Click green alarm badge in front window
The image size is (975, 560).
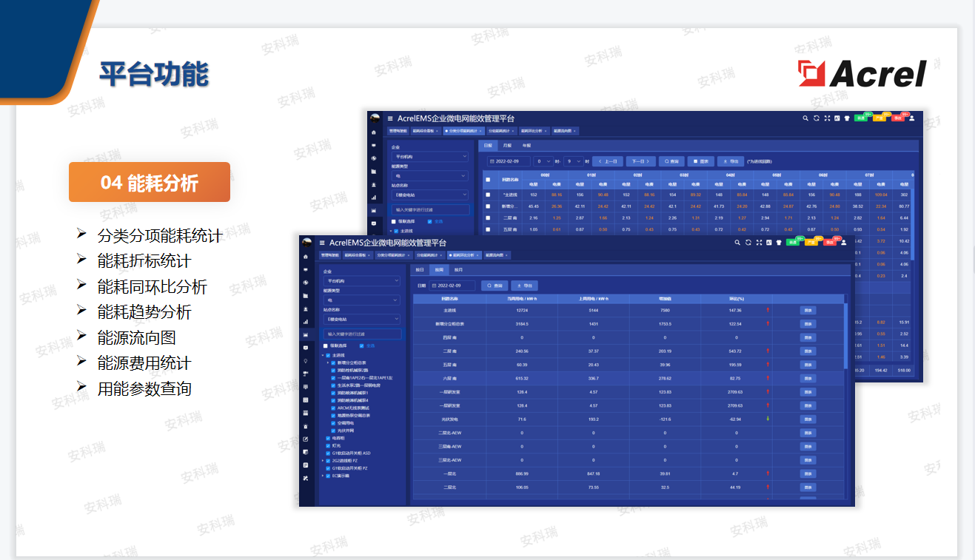point(793,243)
